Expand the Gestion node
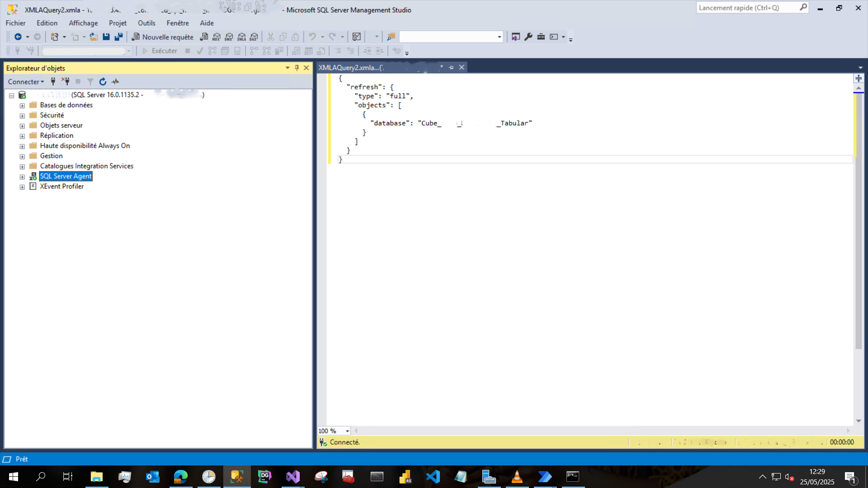868x488 pixels. (22, 156)
